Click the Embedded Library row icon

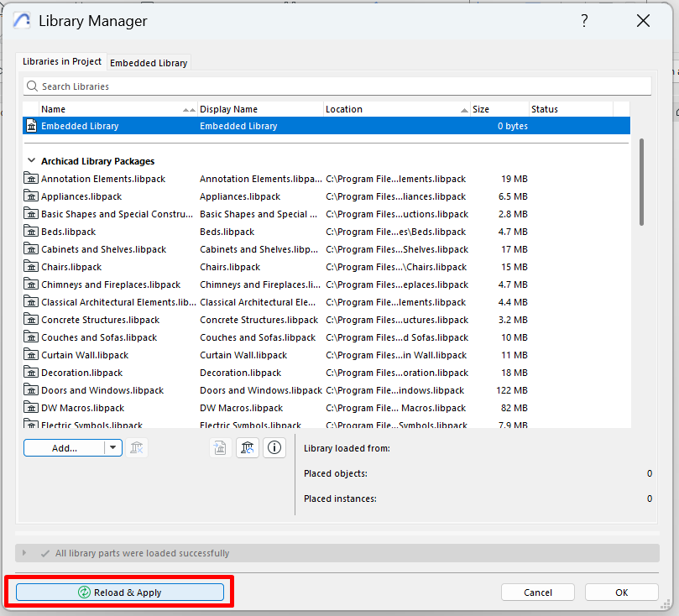coord(29,126)
